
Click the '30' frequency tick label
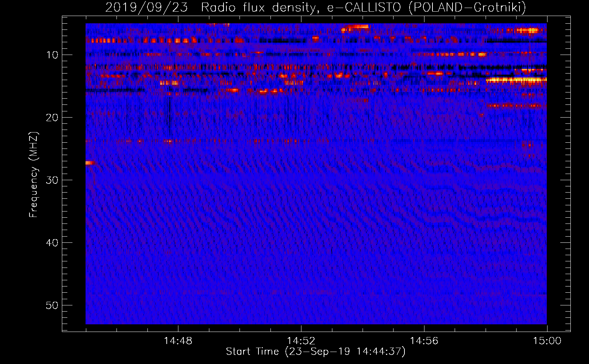point(52,180)
